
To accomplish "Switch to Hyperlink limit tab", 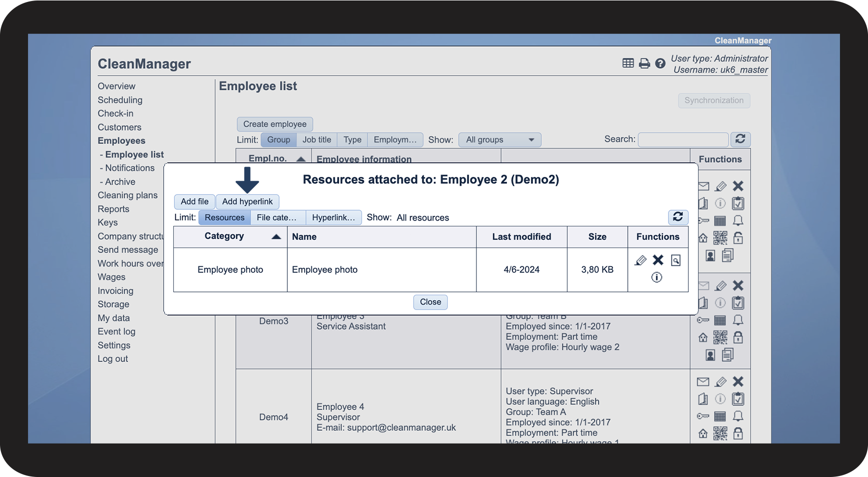I will pyautogui.click(x=334, y=218).
